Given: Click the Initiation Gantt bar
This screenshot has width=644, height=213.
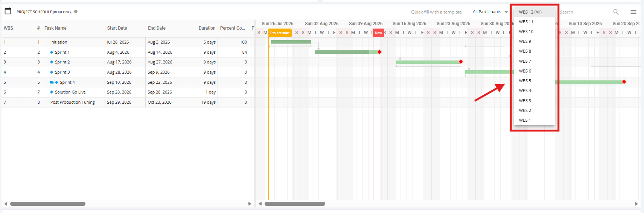Looking at the screenshot, I should (x=291, y=42).
